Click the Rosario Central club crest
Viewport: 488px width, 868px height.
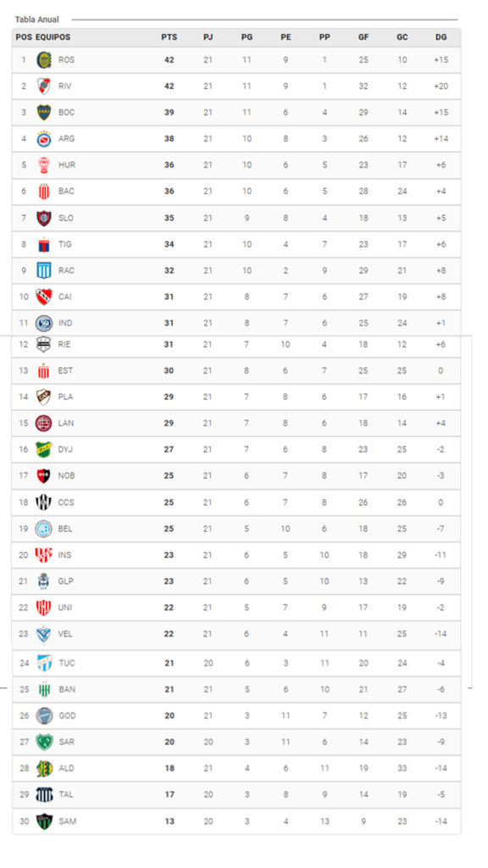tap(44, 60)
